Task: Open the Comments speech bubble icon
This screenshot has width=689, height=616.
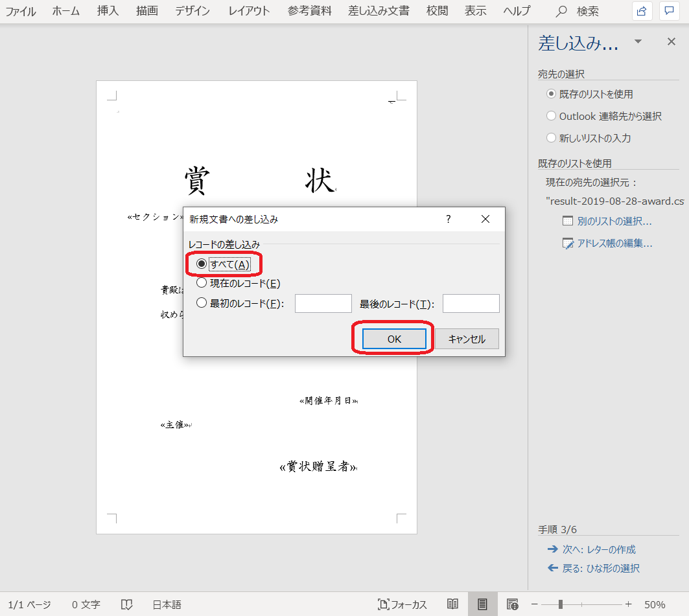Action: 668,11
